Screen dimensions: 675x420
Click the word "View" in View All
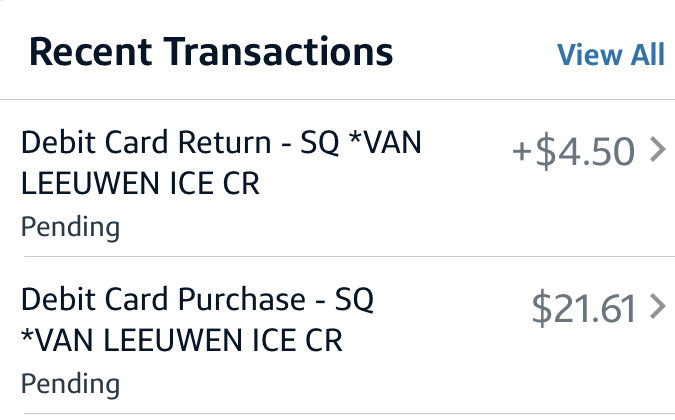[x=585, y=54]
